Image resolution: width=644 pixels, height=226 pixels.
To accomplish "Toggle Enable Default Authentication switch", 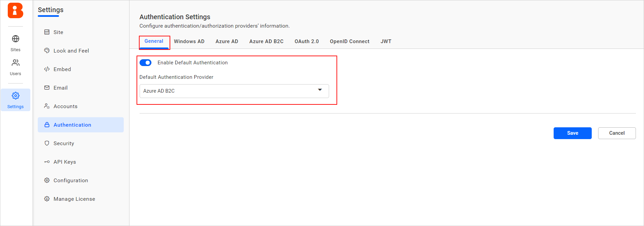I will [x=146, y=63].
